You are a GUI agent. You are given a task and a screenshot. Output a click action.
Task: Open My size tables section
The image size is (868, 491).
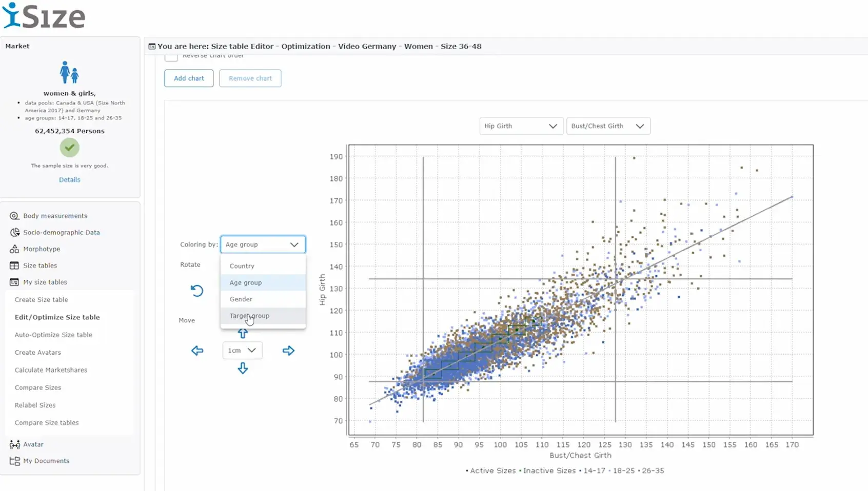click(45, 282)
